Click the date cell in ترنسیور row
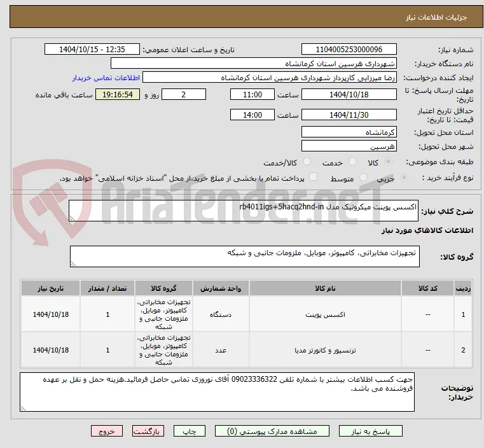484x448 pixels. [51, 350]
